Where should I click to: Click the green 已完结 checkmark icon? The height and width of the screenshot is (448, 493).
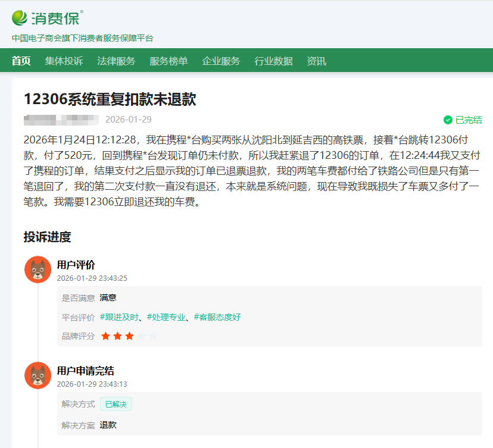click(448, 120)
